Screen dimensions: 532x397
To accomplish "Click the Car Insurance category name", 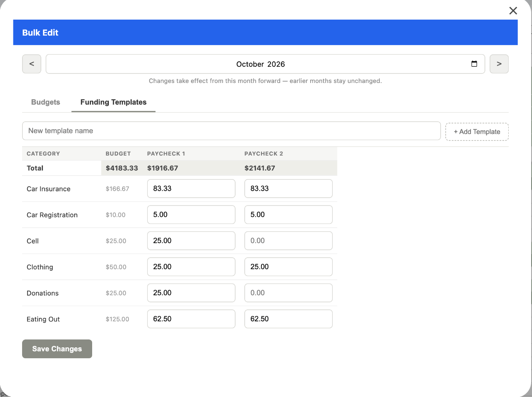I will coord(48,189).
